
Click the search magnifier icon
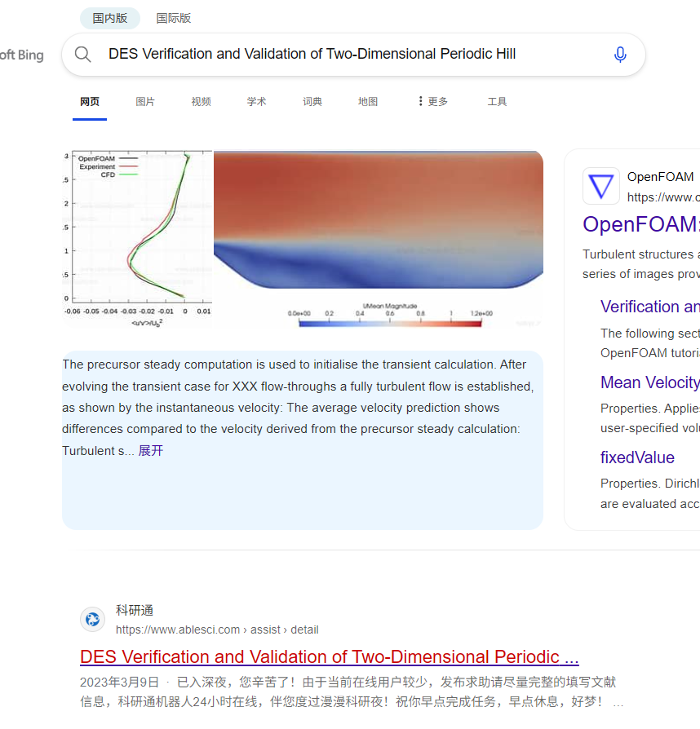tap(83, 55)
